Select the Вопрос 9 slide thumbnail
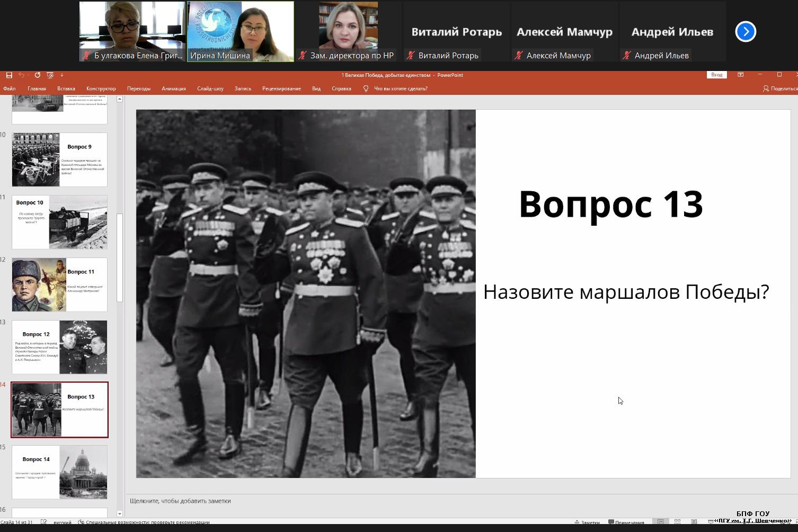Screen dimensions: 798x532 [59, 159]
